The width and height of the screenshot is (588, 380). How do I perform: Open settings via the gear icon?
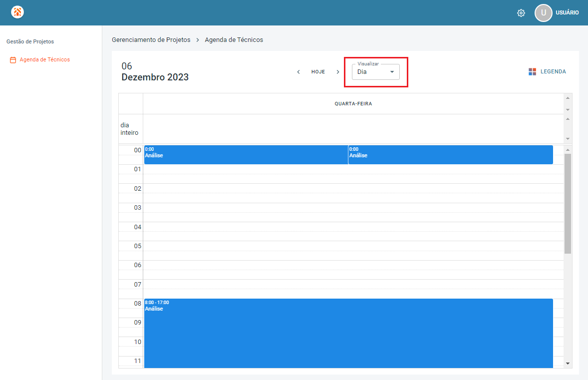(521, 13)
